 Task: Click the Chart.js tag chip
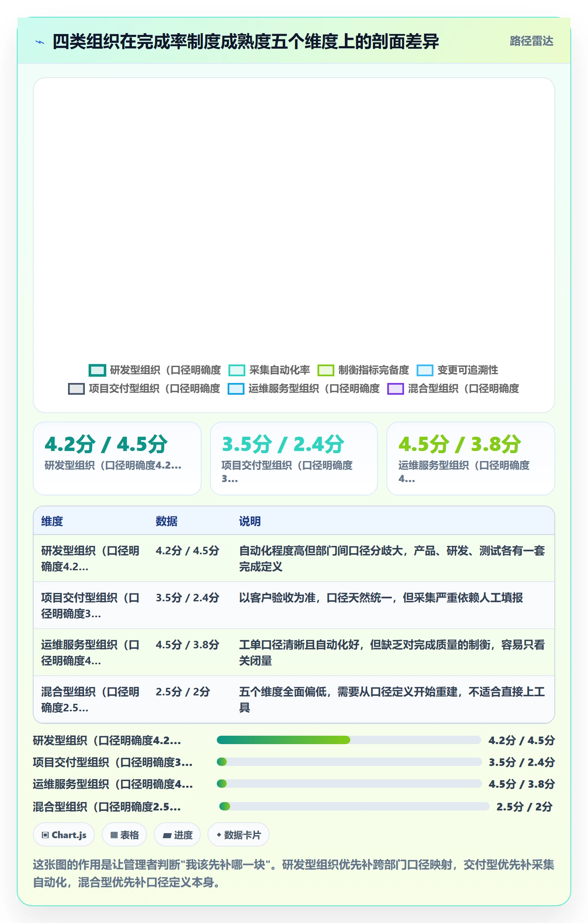click(64, 835)
